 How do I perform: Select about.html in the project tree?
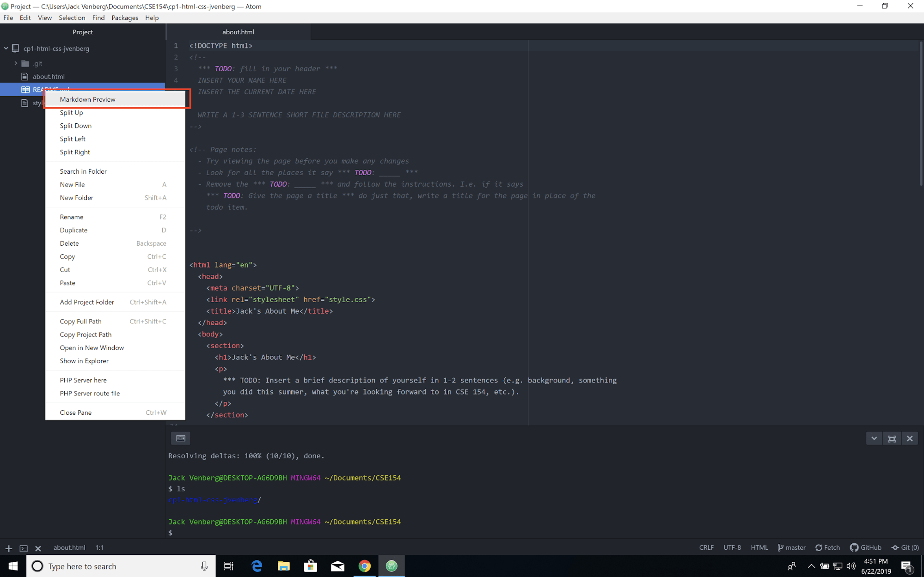[49, 77]
